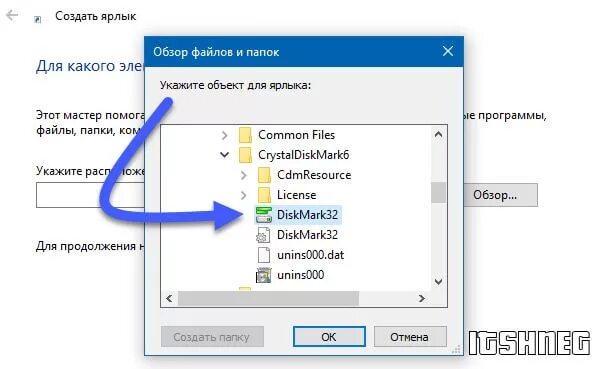Image resolution: width=604 pixels, height=369 pixels.
Task: Expand the Common Files folder node
Action: (225, 135)
